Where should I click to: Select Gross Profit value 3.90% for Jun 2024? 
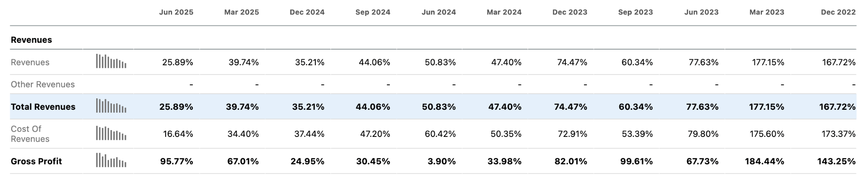point(441,162)
